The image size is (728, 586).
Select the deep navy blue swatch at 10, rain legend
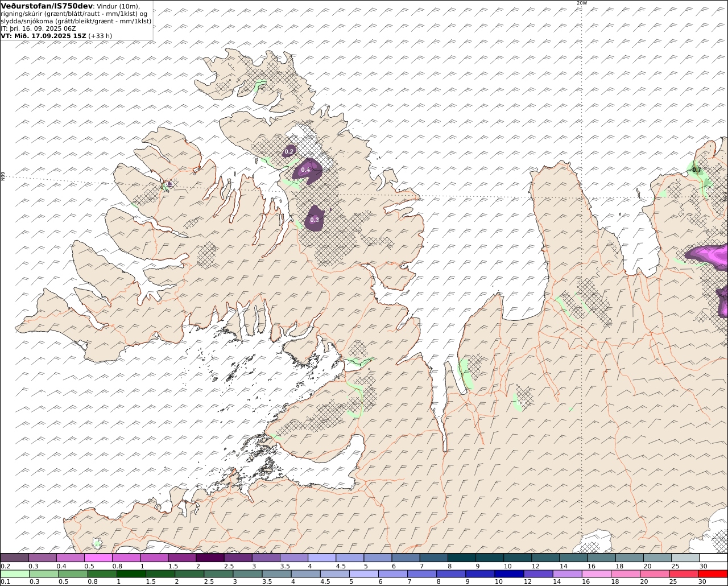[x=509, y=573]
